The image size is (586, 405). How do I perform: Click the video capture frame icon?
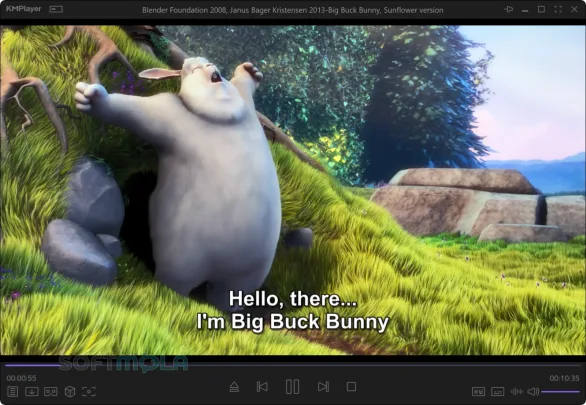tap(89, 392)
